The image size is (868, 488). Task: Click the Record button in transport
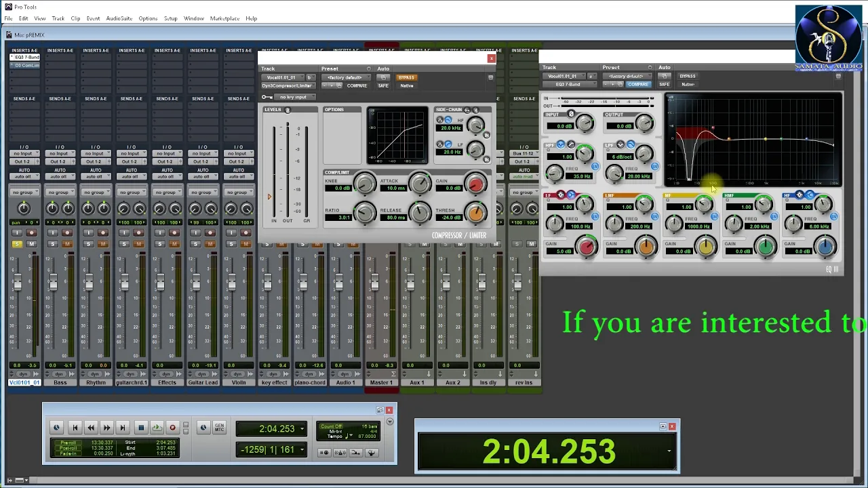point(172,428)
